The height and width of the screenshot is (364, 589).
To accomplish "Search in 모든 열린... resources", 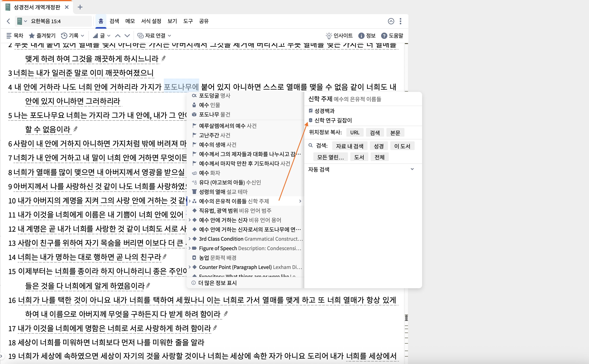I will [x=330, y=157].
